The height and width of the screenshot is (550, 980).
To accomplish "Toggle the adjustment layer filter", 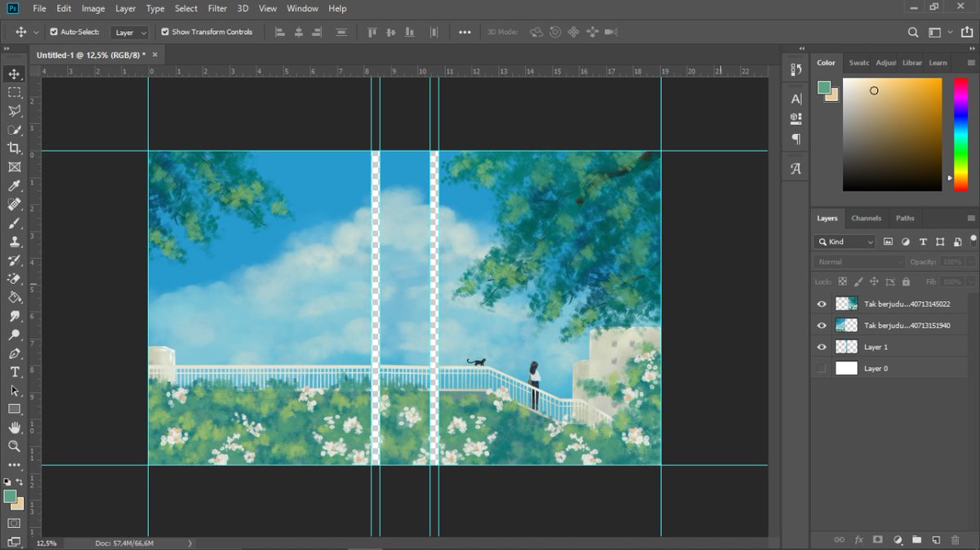I will point(906,242).
